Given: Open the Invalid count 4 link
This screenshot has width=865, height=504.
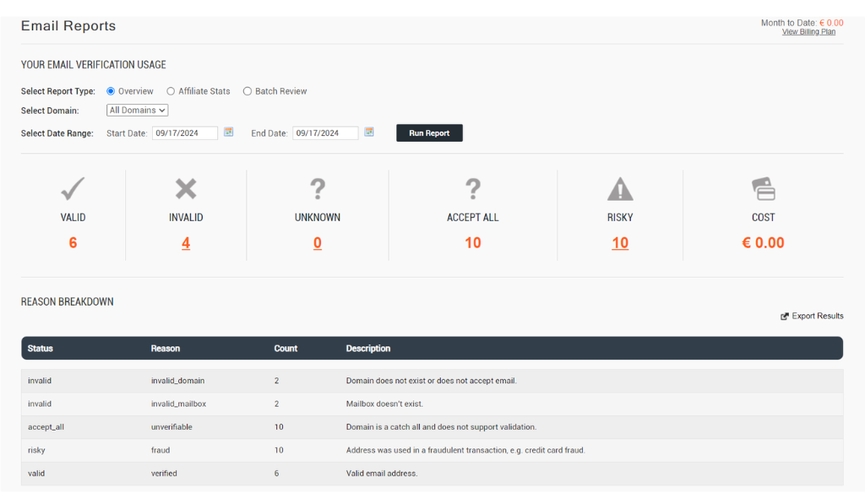Looking at the screenshot, I should [x=186, y=242].
